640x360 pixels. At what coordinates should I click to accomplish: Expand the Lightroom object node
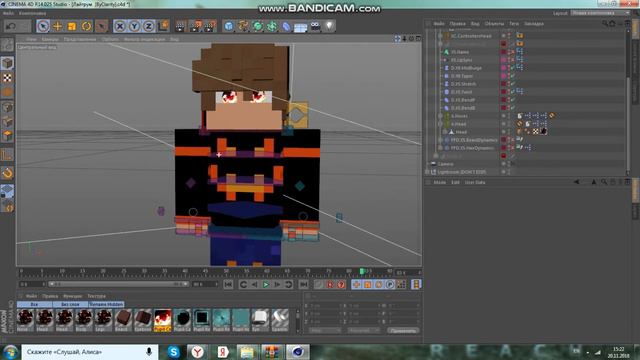click(x=427, y=172)
